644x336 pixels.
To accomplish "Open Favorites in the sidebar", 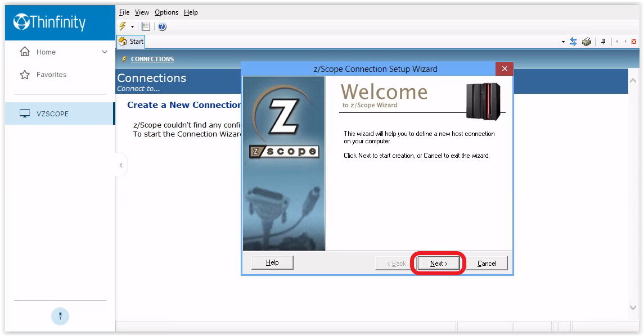I will click(x=51, y=75).
